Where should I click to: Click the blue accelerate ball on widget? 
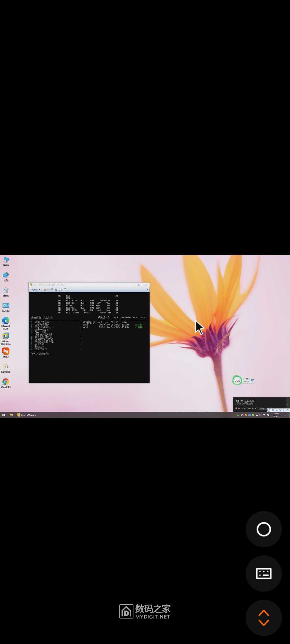252,380
